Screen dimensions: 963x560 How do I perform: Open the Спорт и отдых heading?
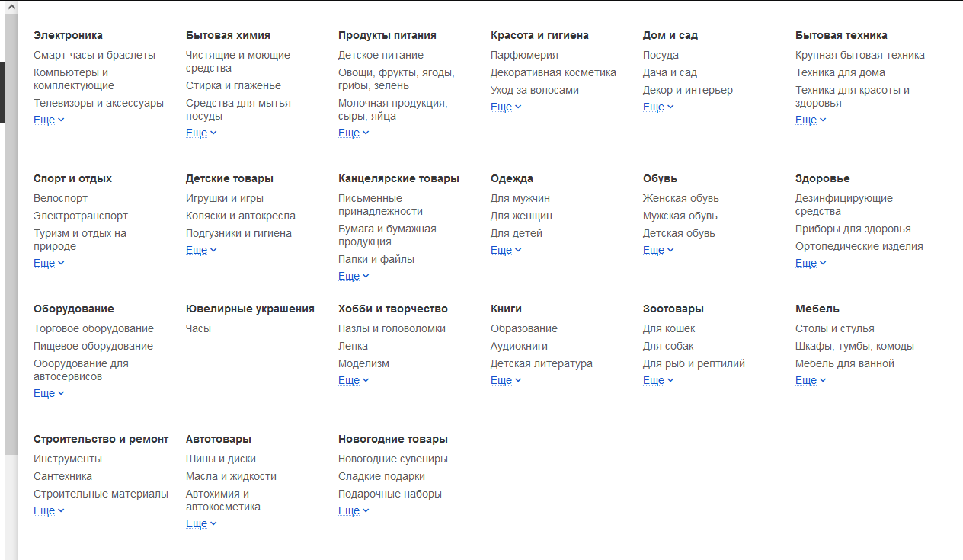[x=72, y=178]
